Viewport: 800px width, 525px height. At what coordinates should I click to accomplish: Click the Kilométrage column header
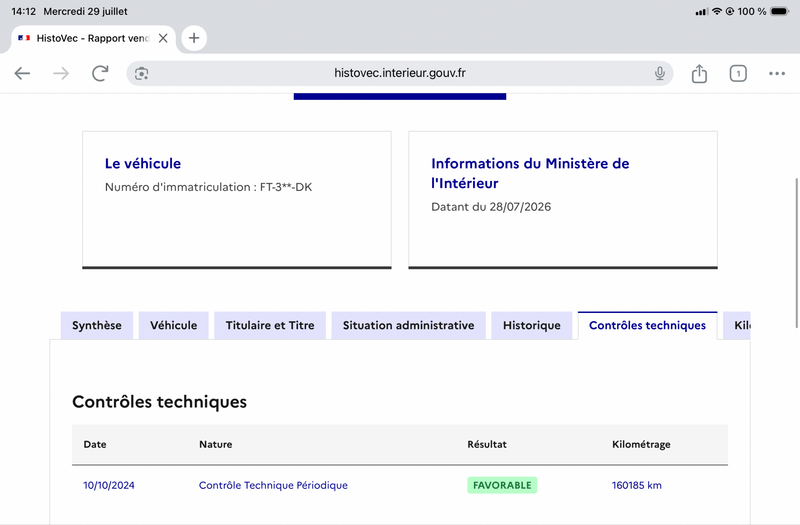coord(641,444)
